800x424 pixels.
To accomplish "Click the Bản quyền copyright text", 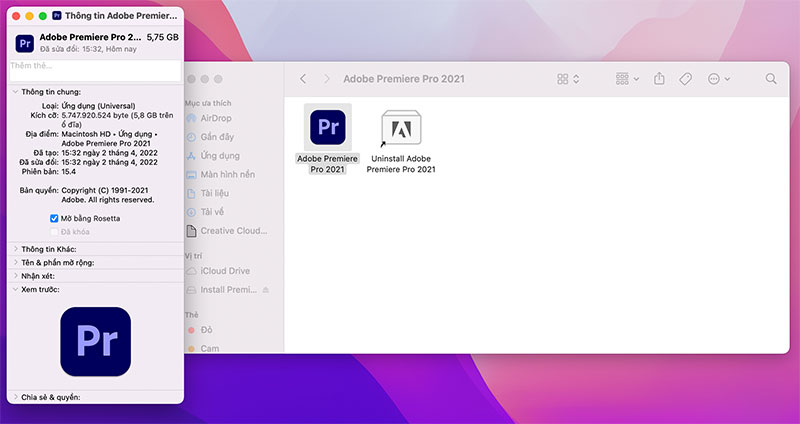I will (108, 195).
